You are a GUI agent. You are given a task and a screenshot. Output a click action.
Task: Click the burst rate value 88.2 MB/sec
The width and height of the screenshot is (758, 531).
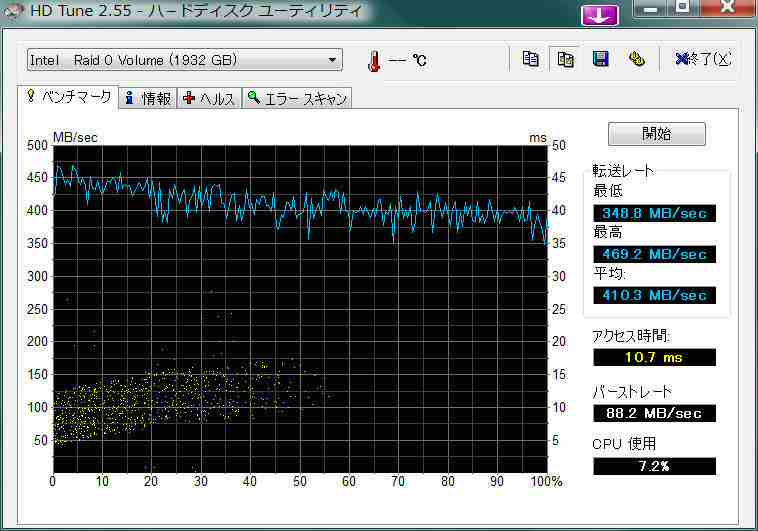coord(654,413)
